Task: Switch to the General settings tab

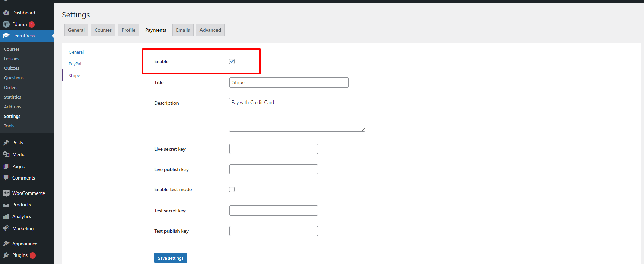Action: [x=76, y=30]
